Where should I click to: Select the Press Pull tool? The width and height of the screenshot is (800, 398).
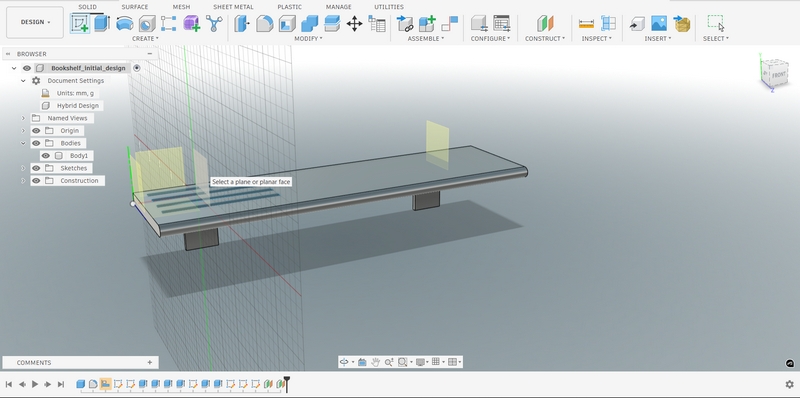click(x=241, y=23)
